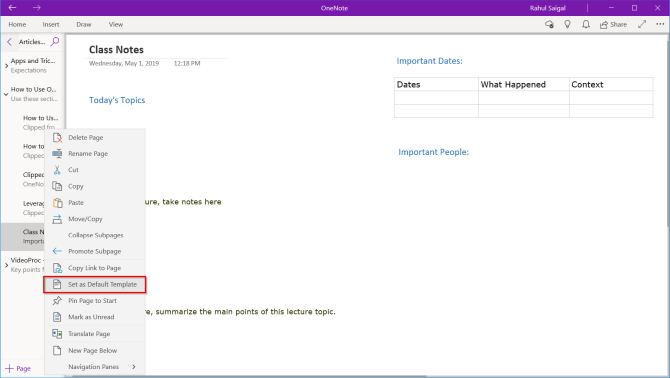Enter full screen mode with the arrows icon
This screenshot has width=670, height=378.
pyautogui.click(x=642, y=24)
